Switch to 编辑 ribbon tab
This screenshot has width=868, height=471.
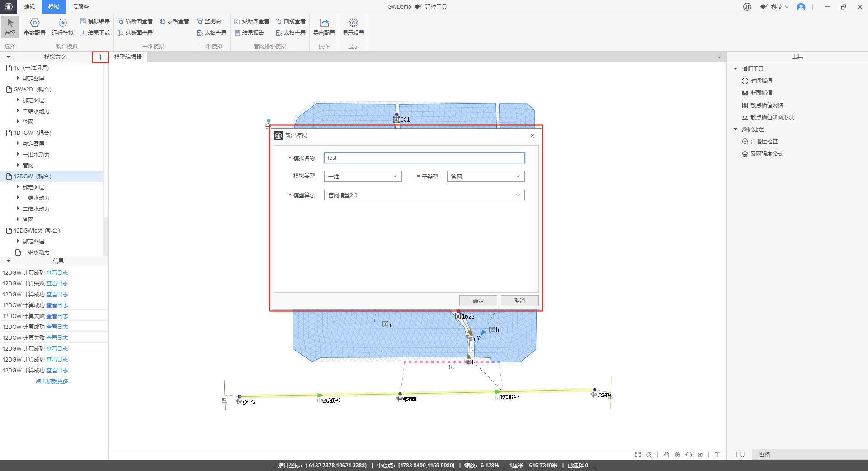(x=29, y=7)
